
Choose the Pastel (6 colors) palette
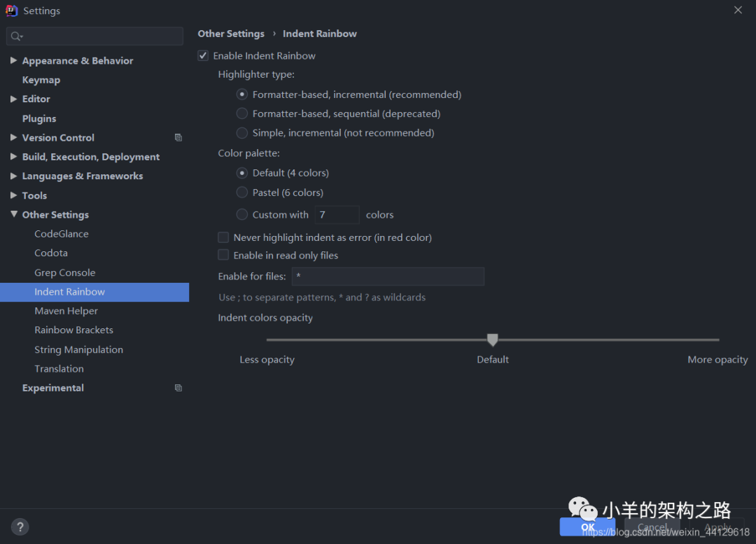point(242,193)
